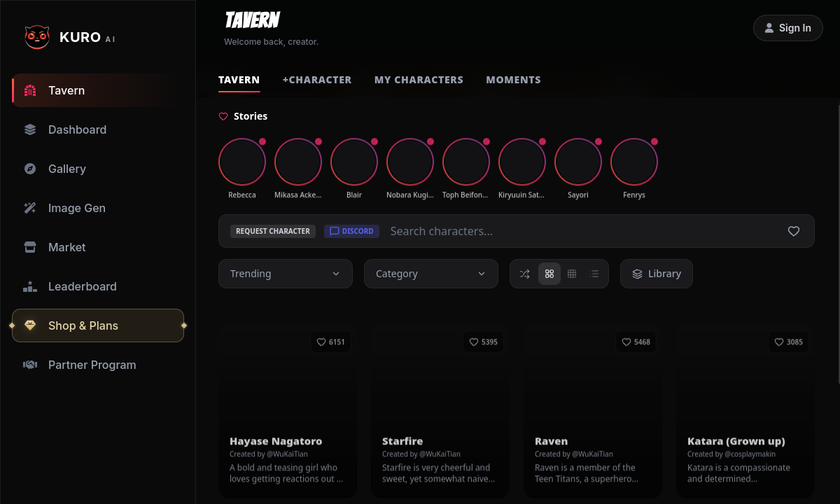Open Blair's story circle
This screenshot has height=504, width=840.
tap(354, 162)
